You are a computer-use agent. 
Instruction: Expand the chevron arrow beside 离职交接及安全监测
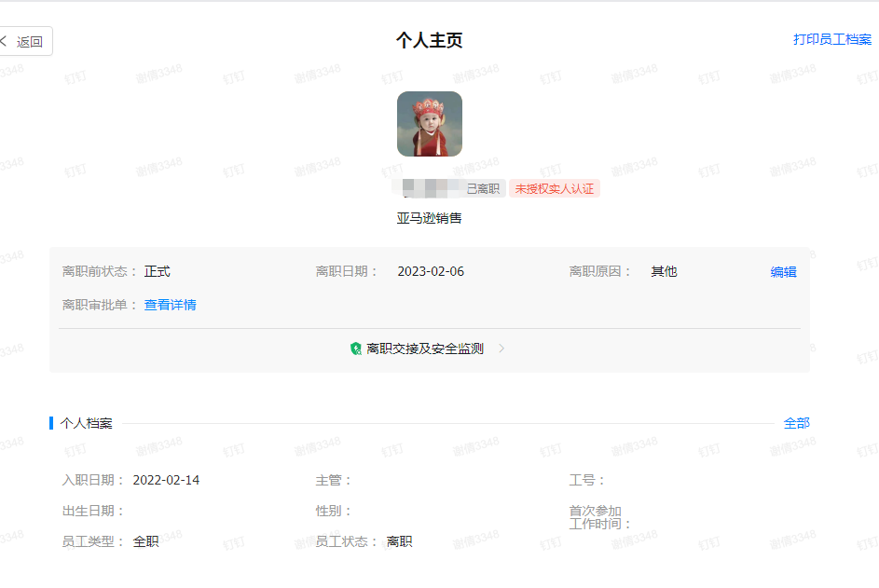501,349
